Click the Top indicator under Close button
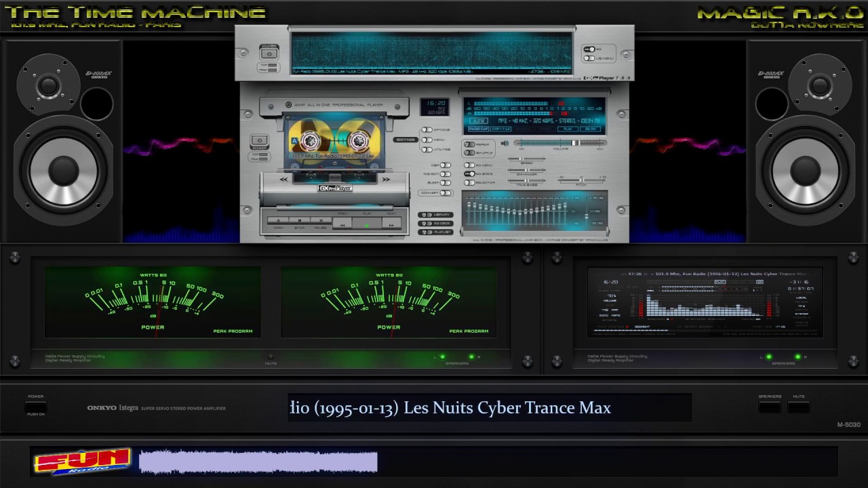This screenshot has width=868, height=488. pyautogui.click(x=272, y=65)
